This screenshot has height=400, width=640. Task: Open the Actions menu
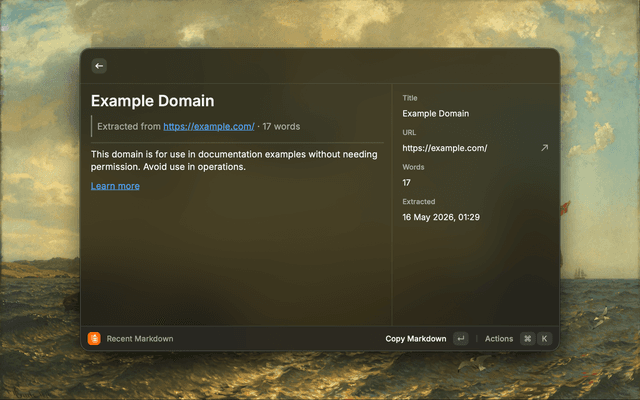tap(499, 339)
